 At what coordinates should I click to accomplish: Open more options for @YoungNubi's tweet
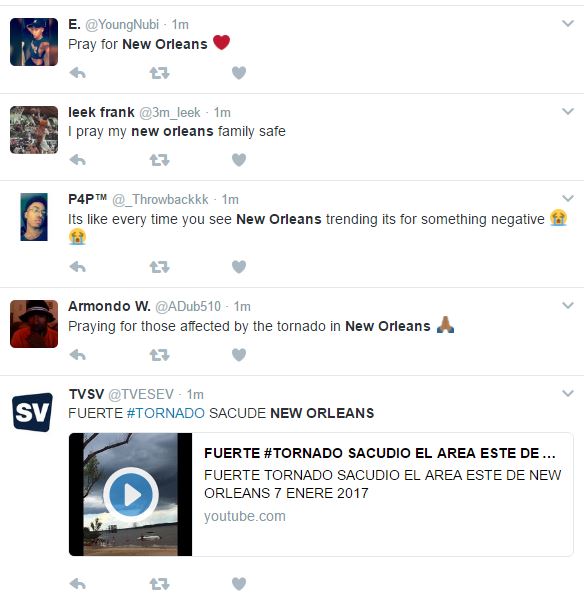(x=568, y=23)
